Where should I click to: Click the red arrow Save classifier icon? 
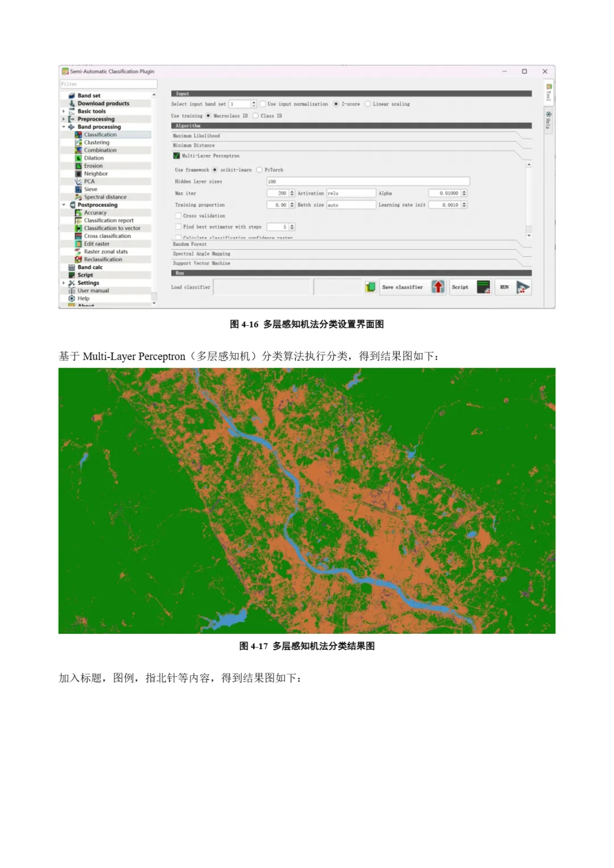coord(438,287)
